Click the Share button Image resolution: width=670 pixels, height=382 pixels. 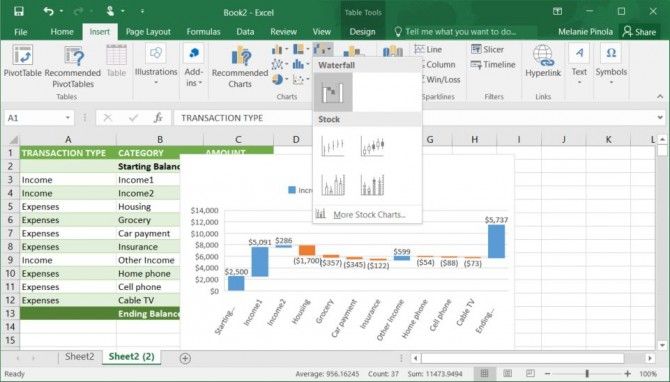pos(640,32)
